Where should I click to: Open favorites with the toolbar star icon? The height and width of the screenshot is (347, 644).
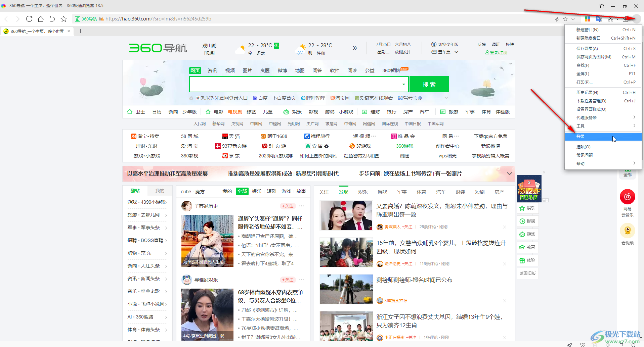(x=63, y=19)
